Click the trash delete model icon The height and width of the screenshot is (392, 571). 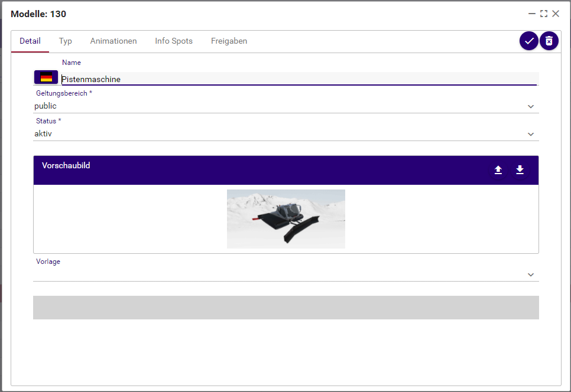point(549,41)
